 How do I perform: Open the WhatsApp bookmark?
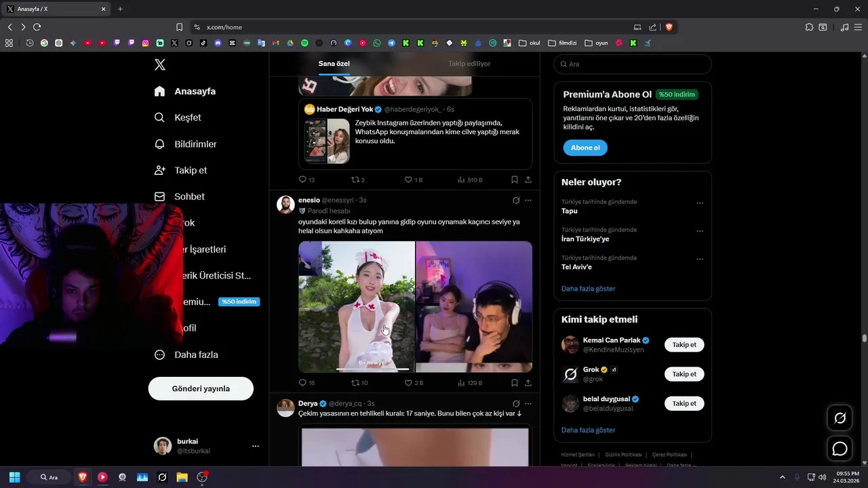[377, 43]
